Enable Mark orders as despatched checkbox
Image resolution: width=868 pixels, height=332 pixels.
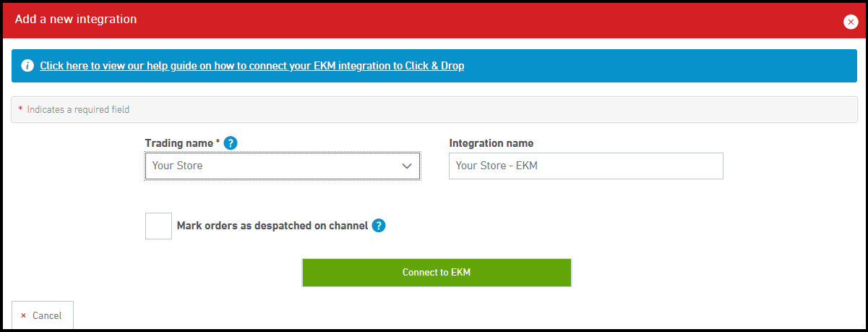158,226
